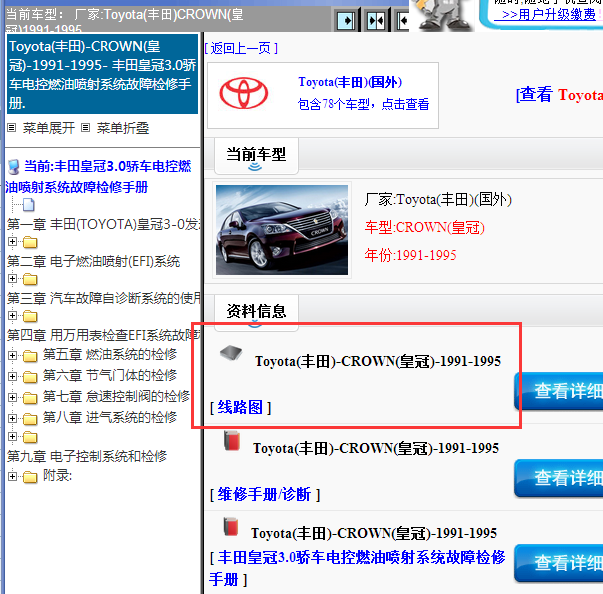Click the 菜单展开 list icon
603x594 pixels.
12,128
